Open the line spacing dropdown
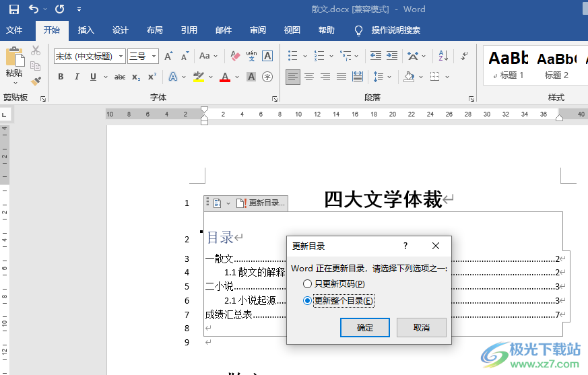588x375 pixels. [382, 77]
